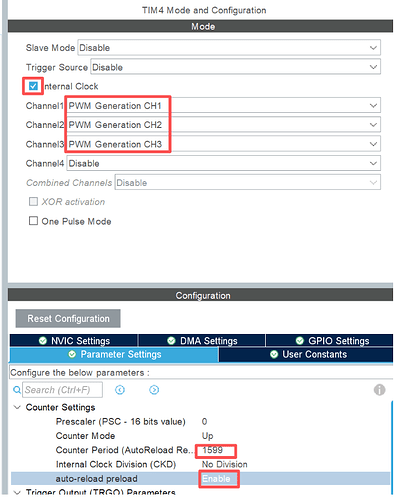Switch to the NVIC Settings tab
This screenshot has height=500, width=394.
tap(74, 341)
